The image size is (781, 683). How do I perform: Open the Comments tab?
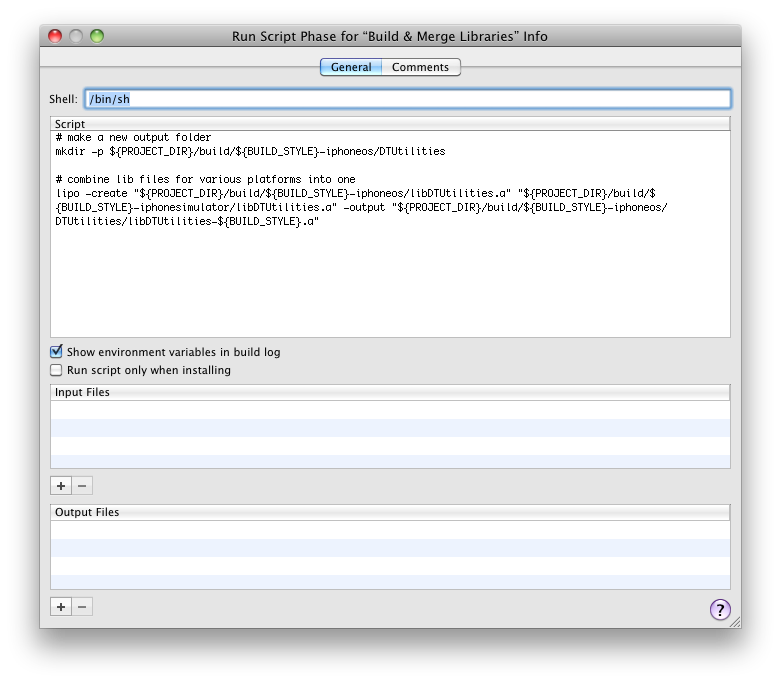420,67
